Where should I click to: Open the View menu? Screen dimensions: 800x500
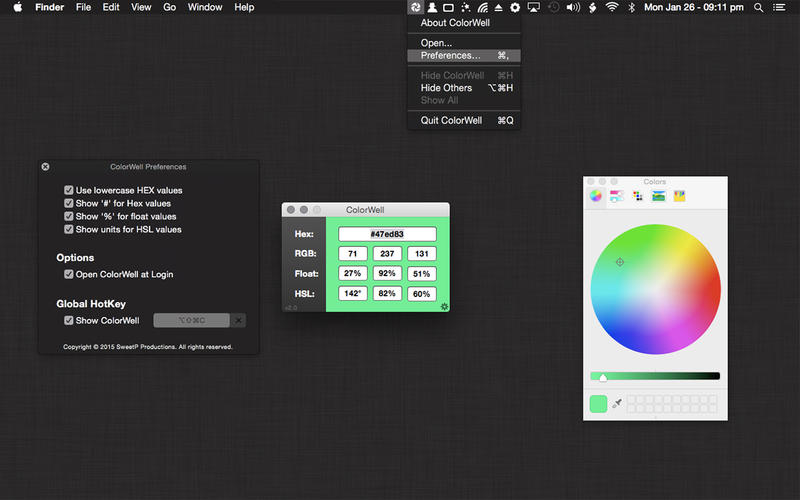tap(141, 7)
